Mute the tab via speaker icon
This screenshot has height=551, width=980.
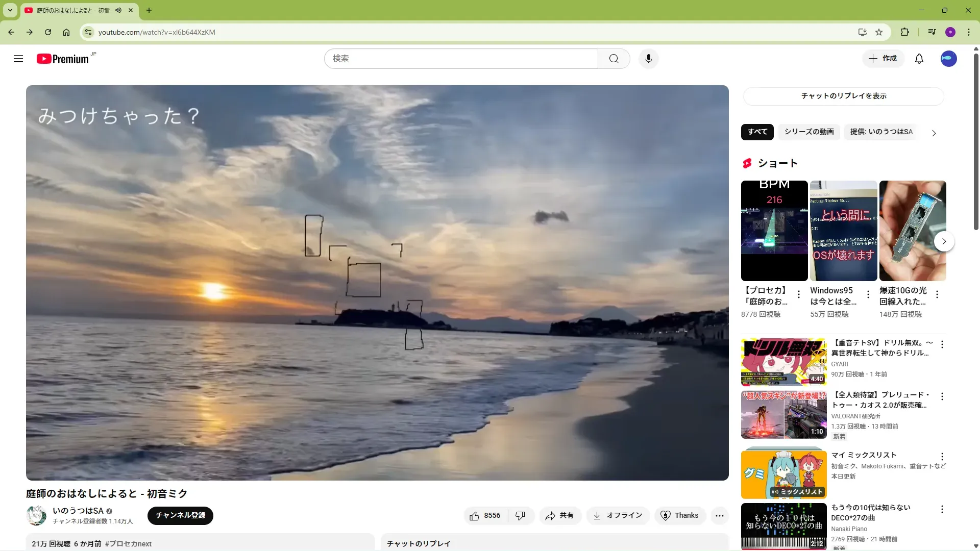(118, 10)
